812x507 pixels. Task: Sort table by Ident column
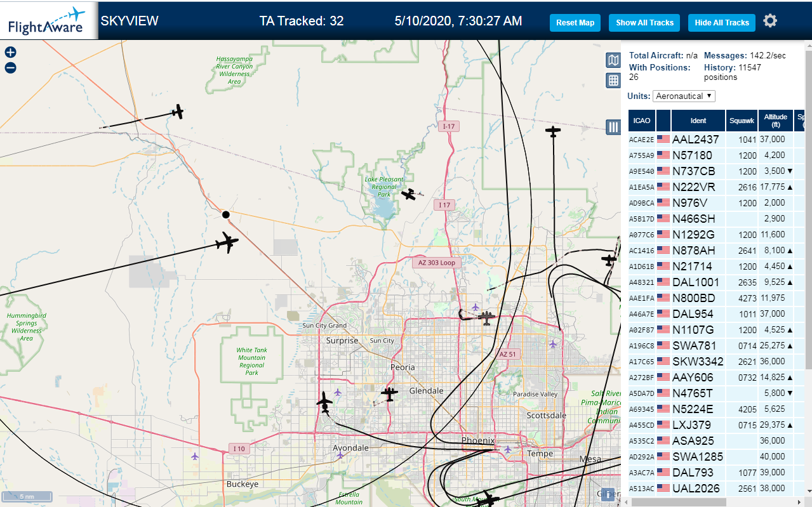click(x=698, y=121)
